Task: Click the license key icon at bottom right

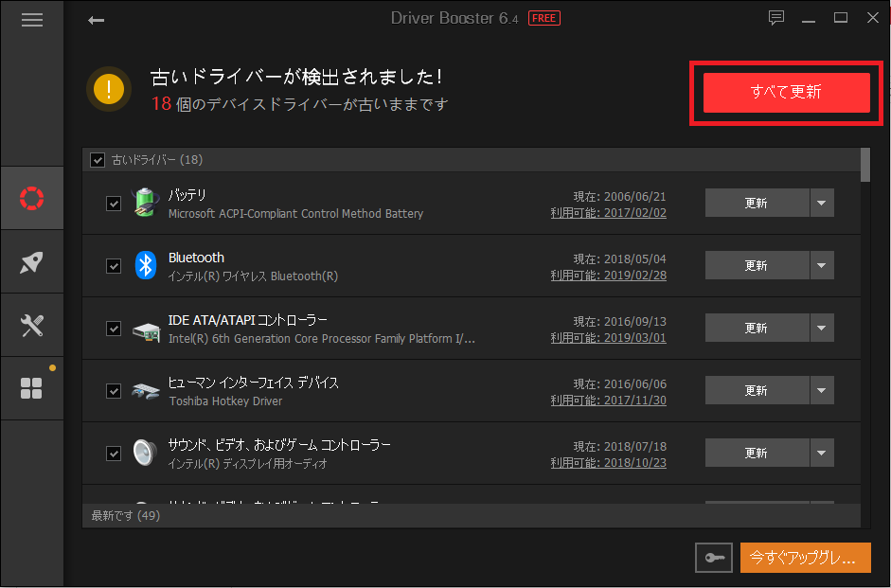Action: coord(713,558)
